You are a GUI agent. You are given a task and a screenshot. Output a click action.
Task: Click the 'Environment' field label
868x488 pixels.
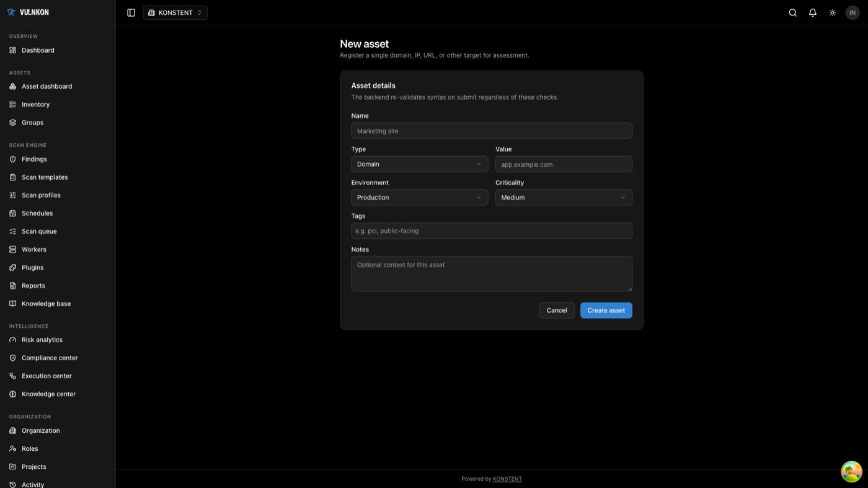tap(370, 182)
